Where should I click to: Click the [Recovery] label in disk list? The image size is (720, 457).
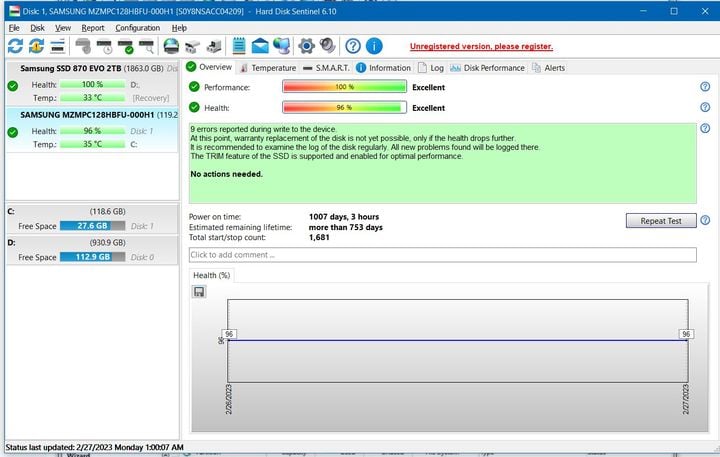pyautogui.click(x=151, y=98)
